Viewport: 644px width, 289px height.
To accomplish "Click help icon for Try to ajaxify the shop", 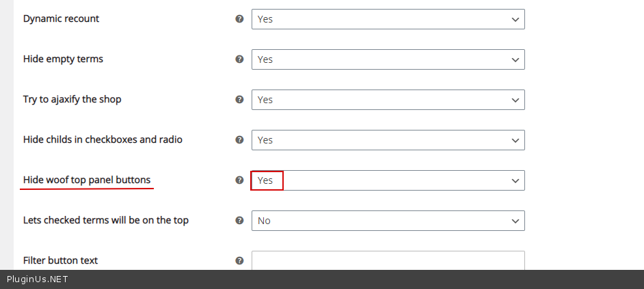I will tap(239, 100).
